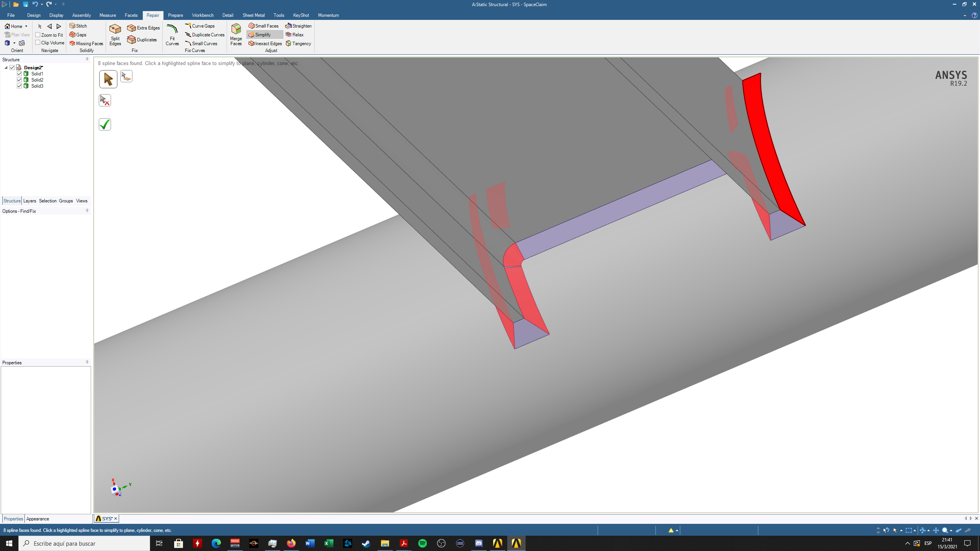Click the Split Edges tool icon

point(115,30)
